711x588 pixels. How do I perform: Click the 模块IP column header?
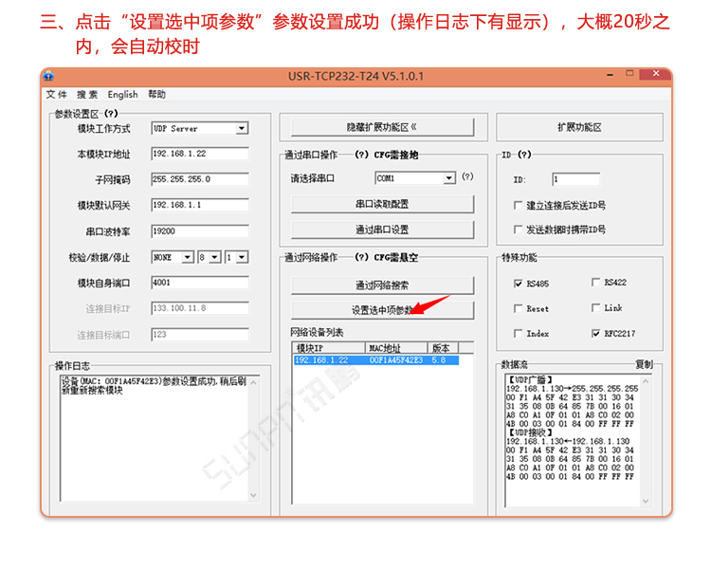[329, 348]
